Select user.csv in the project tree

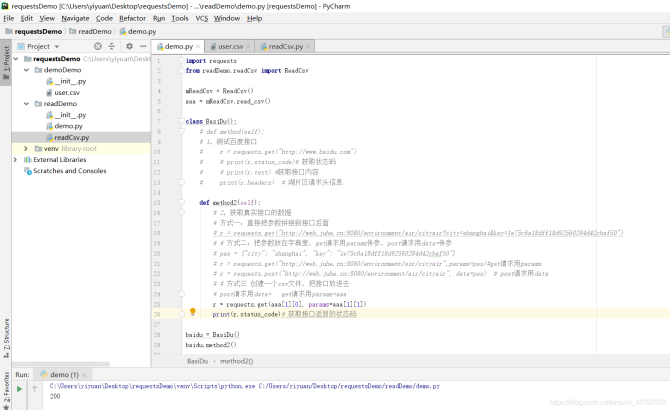coord(65,92)
